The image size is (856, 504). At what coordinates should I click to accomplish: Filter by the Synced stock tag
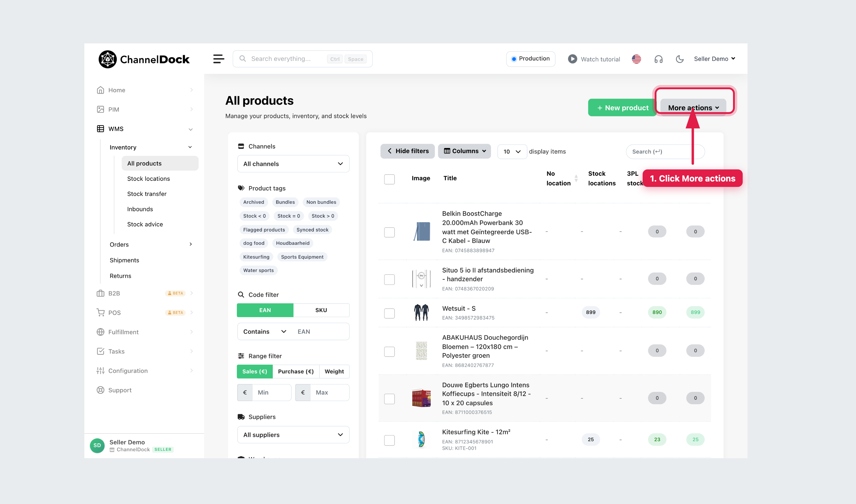click(x=312, y=230)
